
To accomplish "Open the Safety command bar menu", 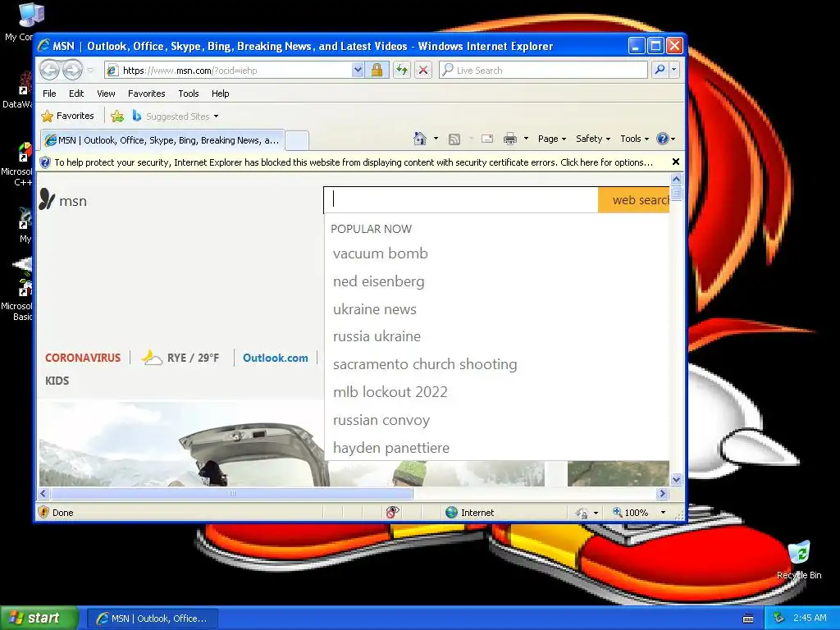I will tap(592, 139).
